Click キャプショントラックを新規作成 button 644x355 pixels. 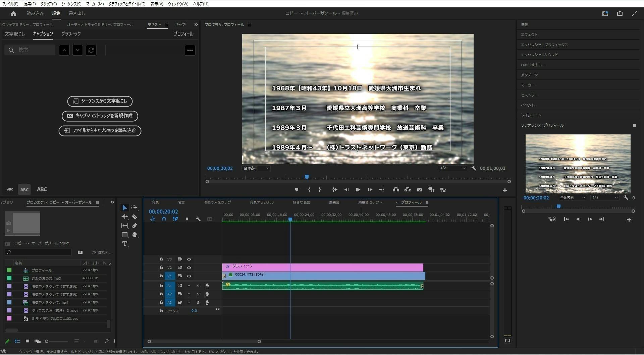pos(100,116)
